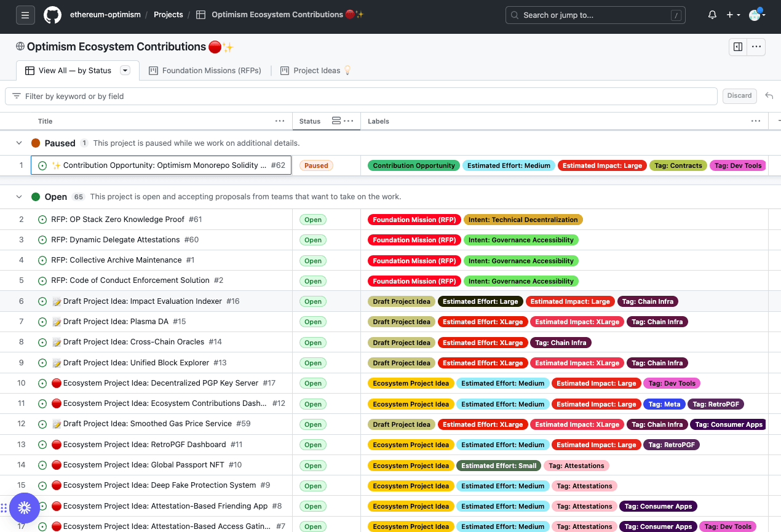Collapse the Paused group
781x532 pixels.
point(19,143)
